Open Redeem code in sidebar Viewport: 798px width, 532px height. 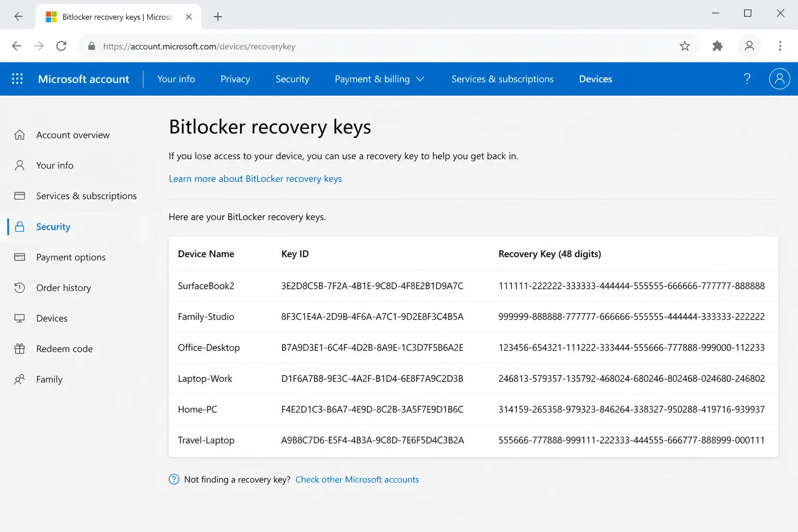coord(64,349)
